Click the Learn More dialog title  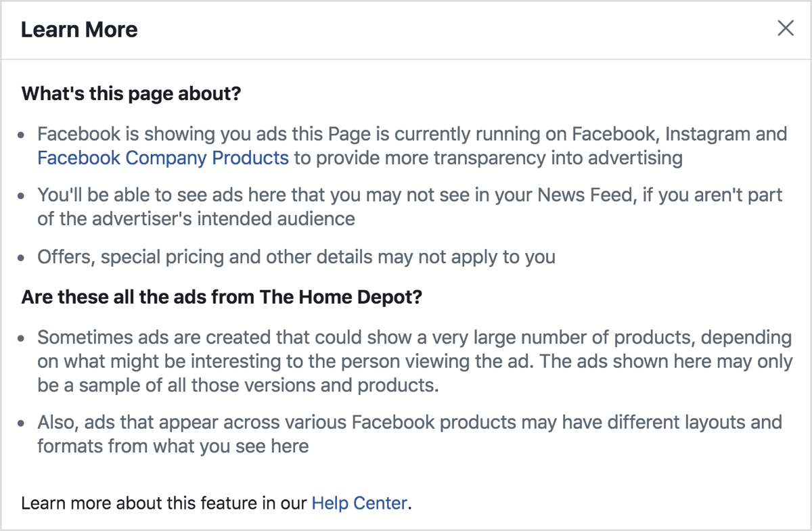click(79, 30)
